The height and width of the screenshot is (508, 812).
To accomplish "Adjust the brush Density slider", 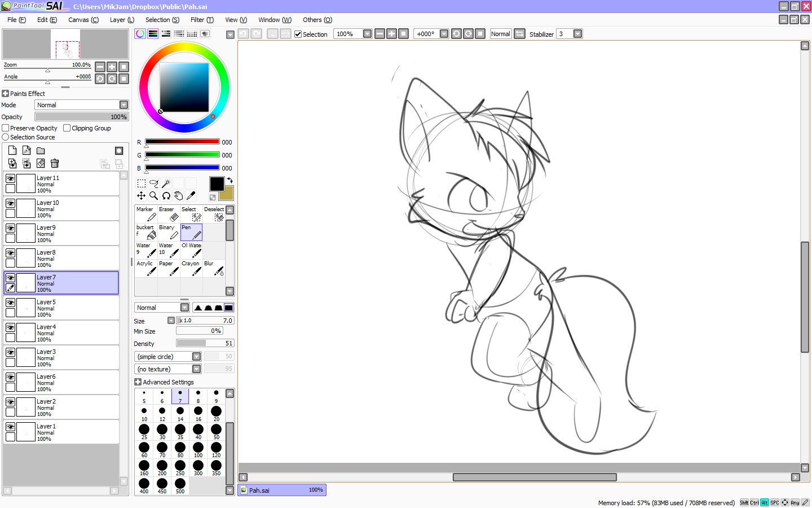I will click(205, 343).
